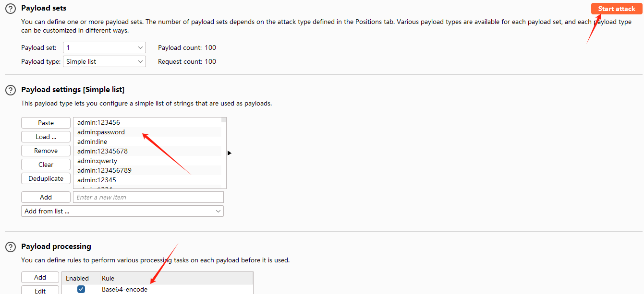The height and width of the screenshot is (294, 644).
Task: Clear the payload list
Action: click(x=46, y=165)
